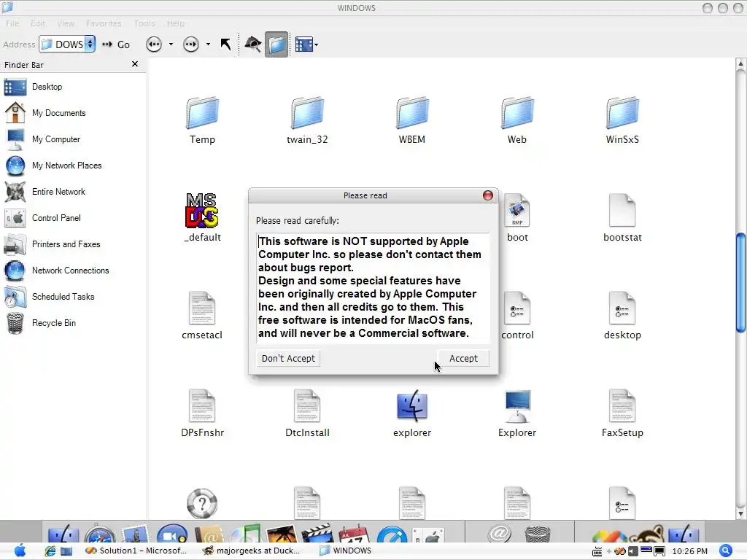Toggle the Folders pane toolbar button

(x=276, y=44)
